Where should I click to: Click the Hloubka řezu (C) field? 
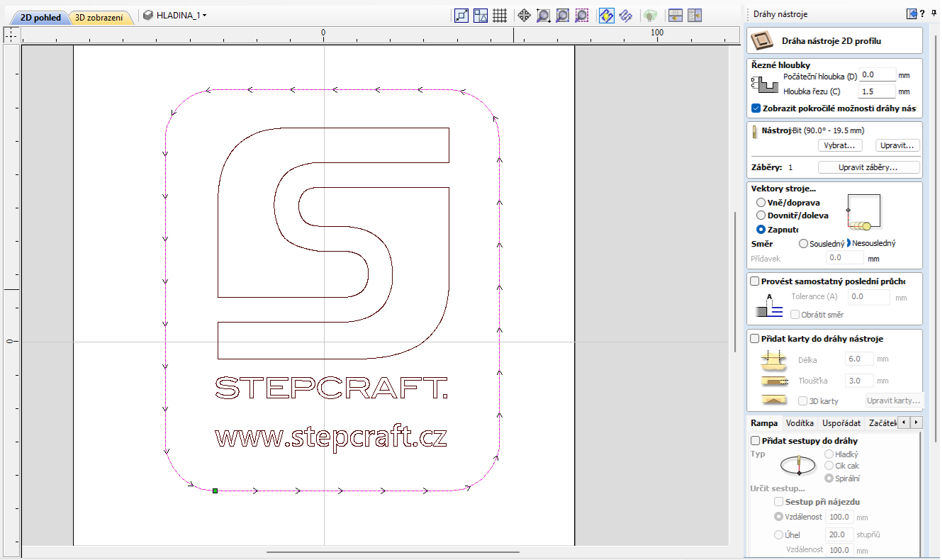(x=877, y=91)
